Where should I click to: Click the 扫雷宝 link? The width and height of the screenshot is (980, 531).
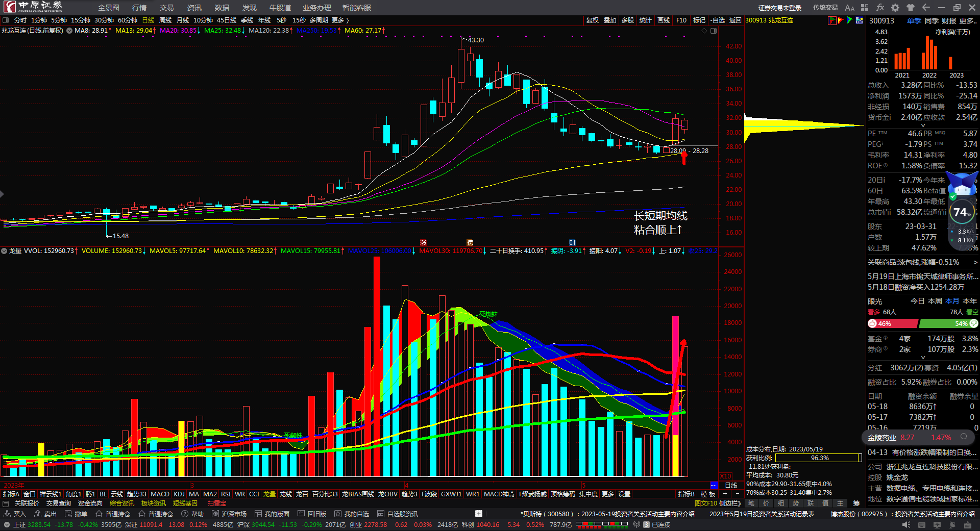217,503
